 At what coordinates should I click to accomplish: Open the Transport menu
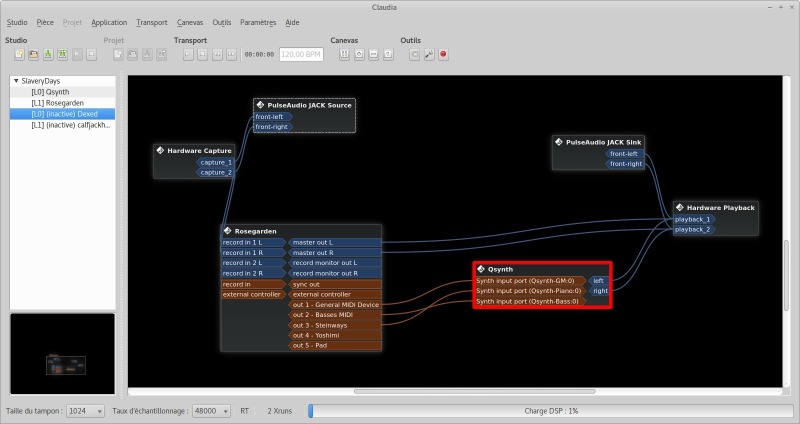151,22
